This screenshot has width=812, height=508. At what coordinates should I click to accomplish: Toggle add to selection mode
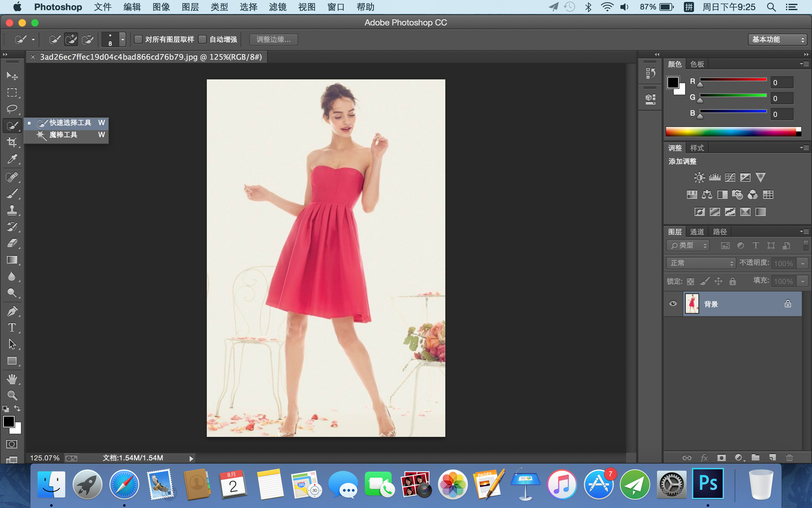tap(71, 39)
